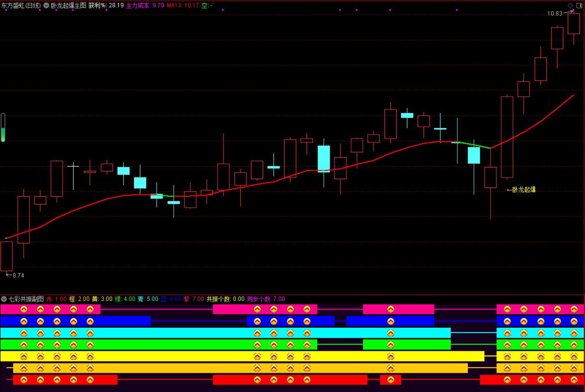Click the diamond icon in the top-right corner

tap(570, 6)
